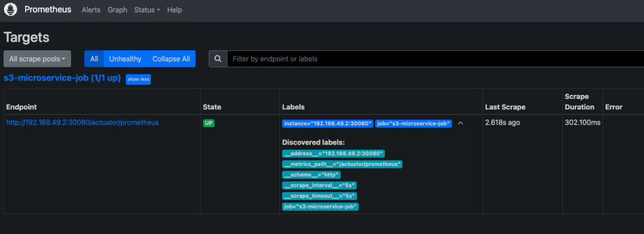Screen dimensions: 644x234
Task: Go to the Graph page
Action: 118,10
